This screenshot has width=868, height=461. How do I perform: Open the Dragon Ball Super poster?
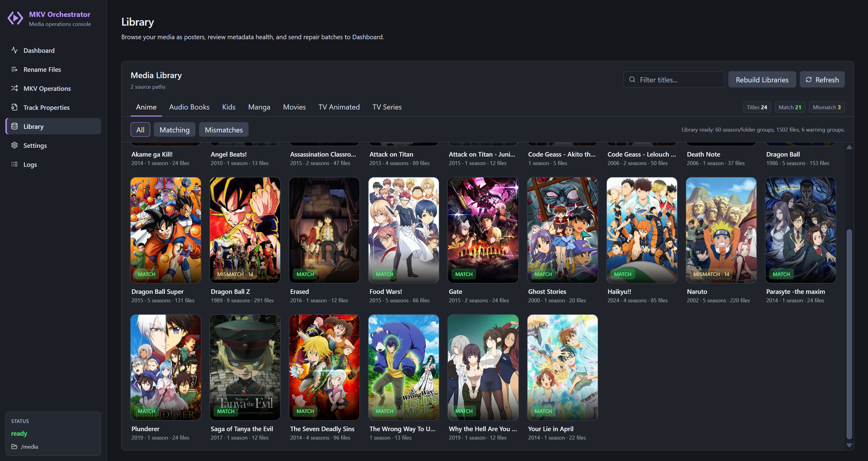coord(166,230)
